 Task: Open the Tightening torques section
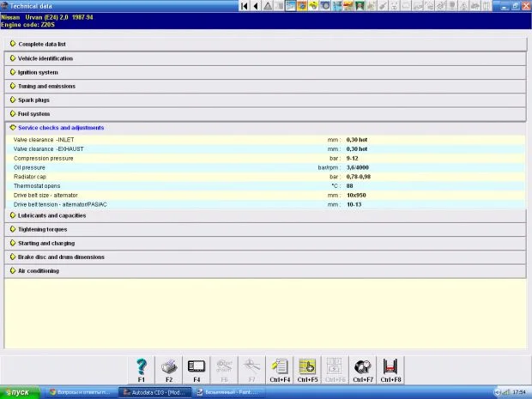tap(42, 229)
